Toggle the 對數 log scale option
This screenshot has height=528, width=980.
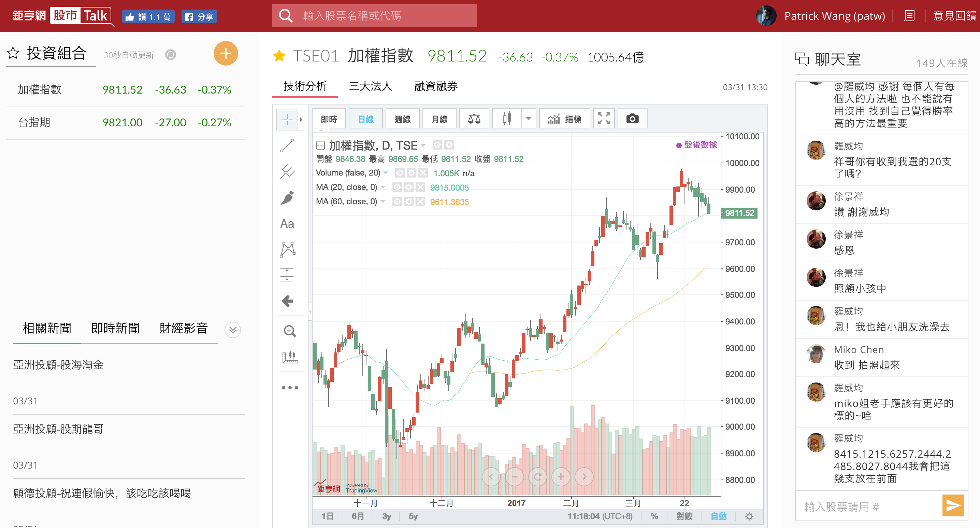[x=684, y=516]
